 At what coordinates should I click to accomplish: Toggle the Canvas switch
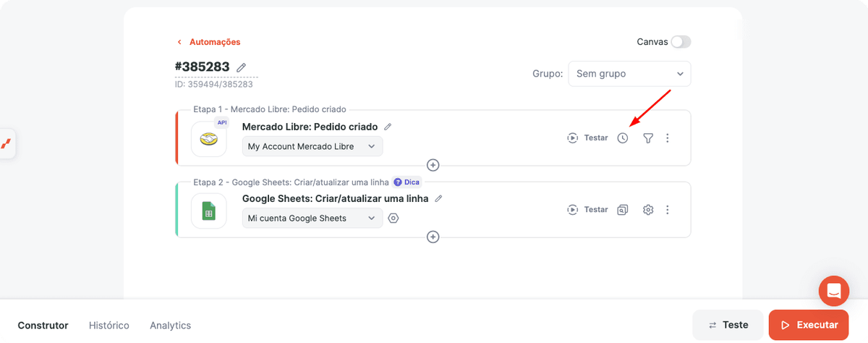(x=681, y=42)
